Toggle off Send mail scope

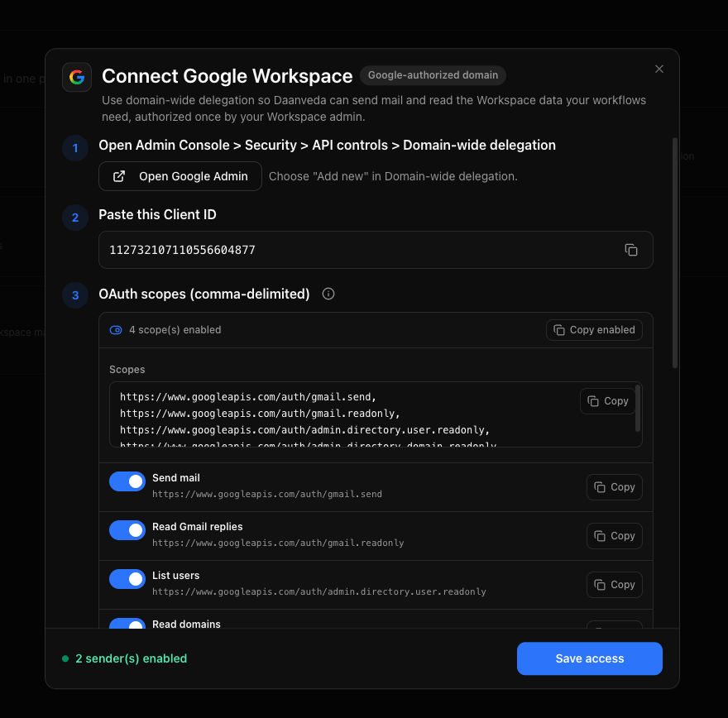pos(127,481)
